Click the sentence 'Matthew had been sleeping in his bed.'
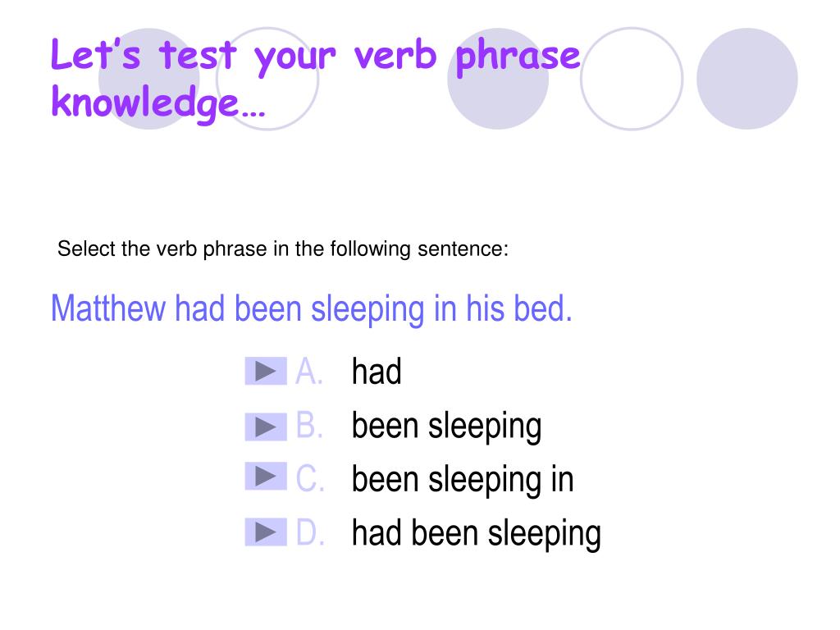 [312, 309]
